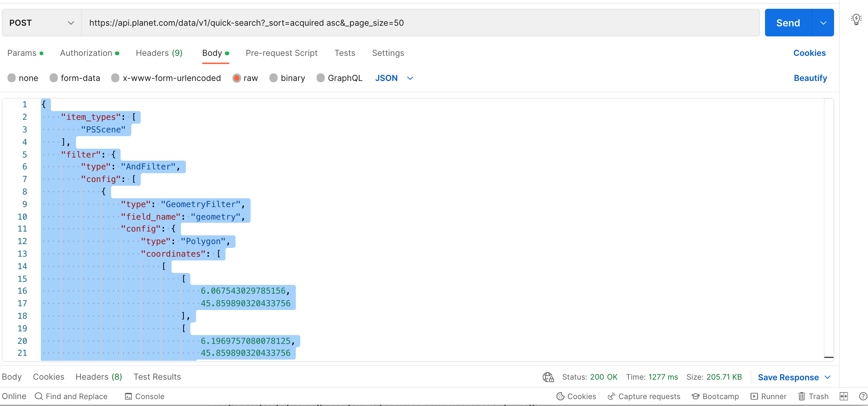Switch to the Authorization tab
This screenshot has height=406, width=868.
click(x=86, y=53)
